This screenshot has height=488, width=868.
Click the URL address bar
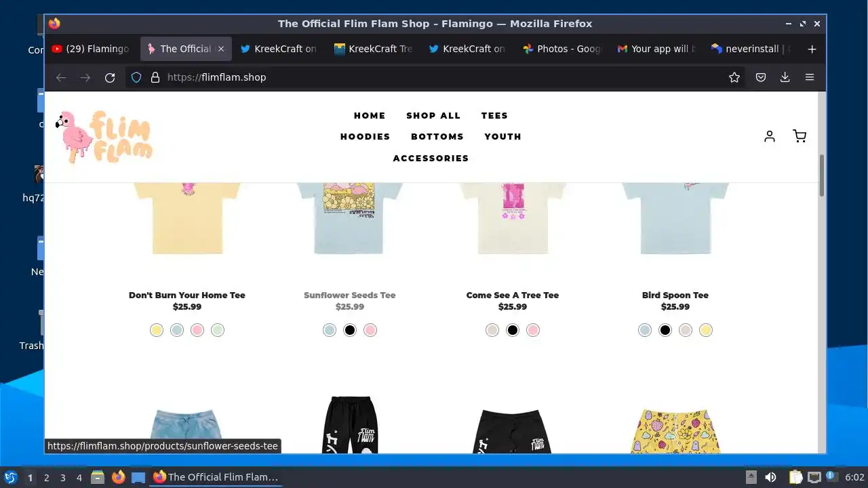coord(434,77)
